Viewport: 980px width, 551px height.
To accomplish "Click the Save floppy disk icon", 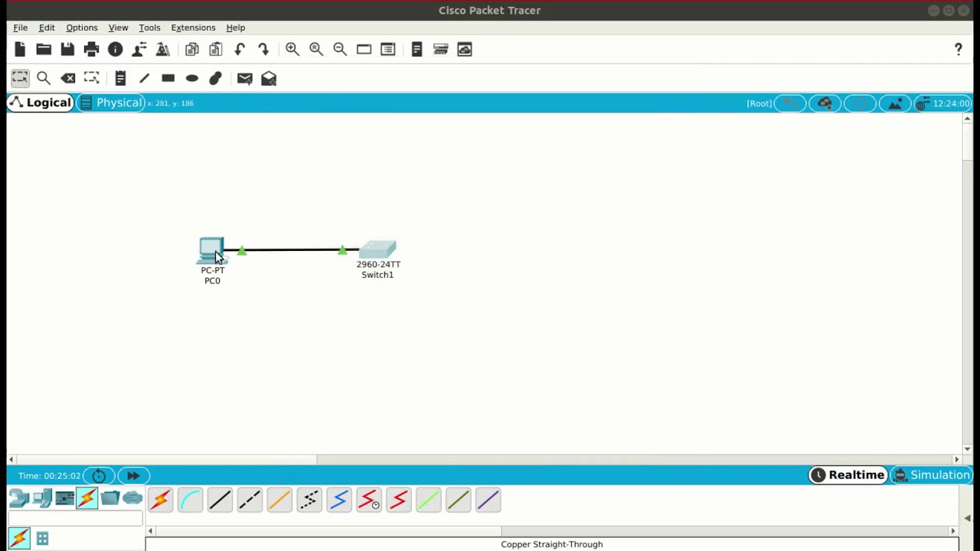I will click(67, 50).
